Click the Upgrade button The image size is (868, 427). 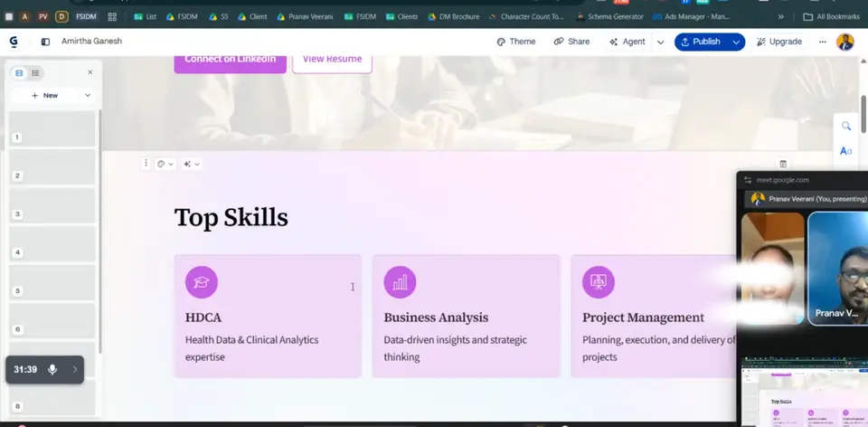tap(779, 42)
